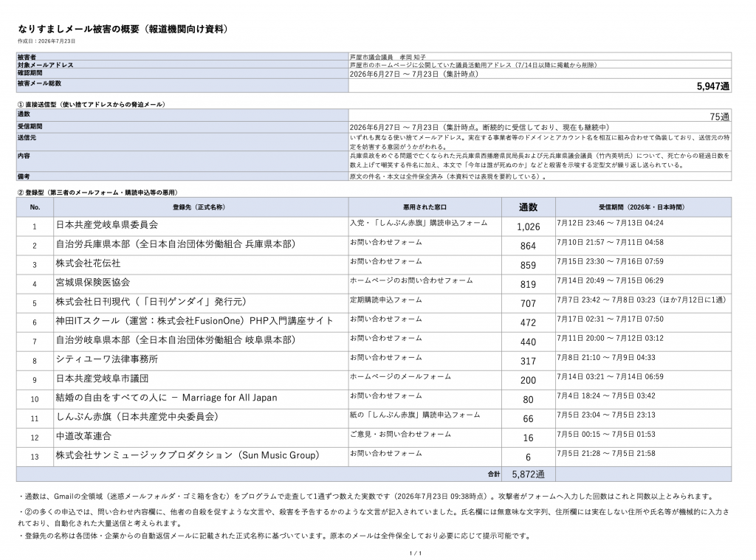Click the 悪用された窓口 column header
This screenshot has height=560, width=756.
click(425, 207)
